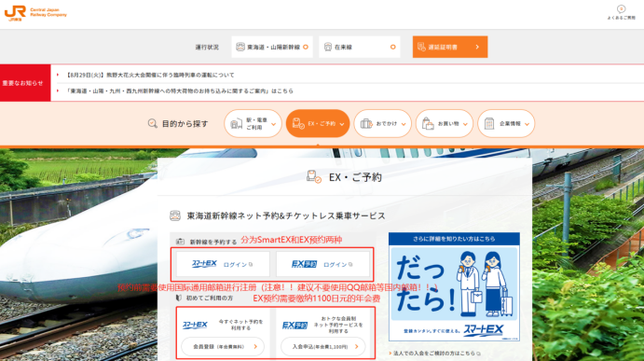
Task: Click the 重要なお知らせ red label
Action: 25,83
